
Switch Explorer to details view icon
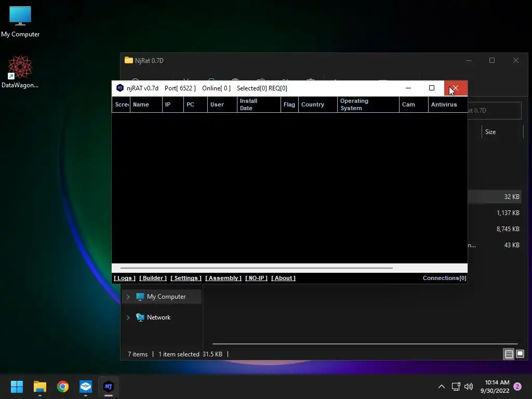click(x=509, y=354)
